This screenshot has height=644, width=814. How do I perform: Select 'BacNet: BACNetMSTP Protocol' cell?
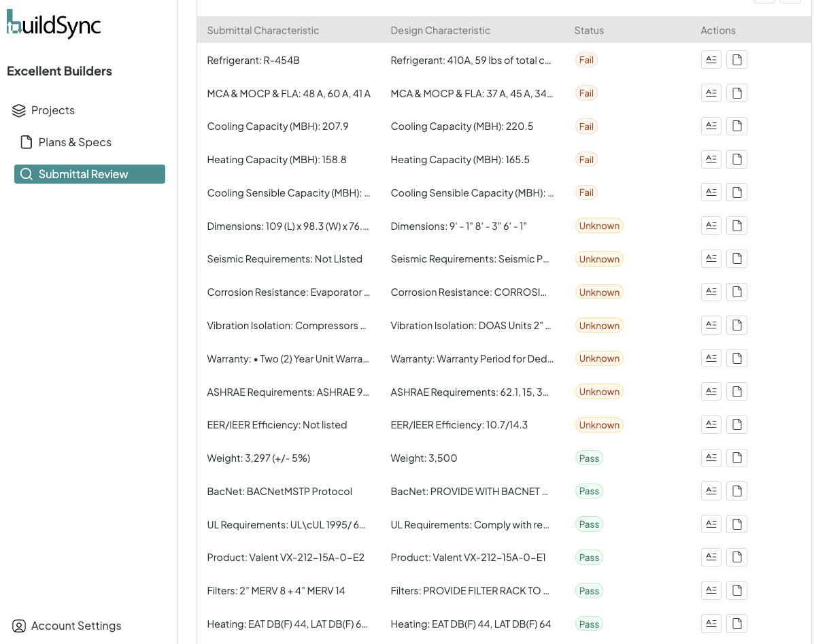(279, 492)
